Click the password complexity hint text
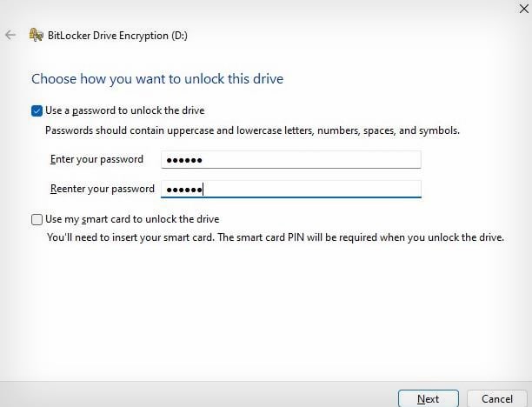Screen dimensions: 532x407 pyautogui.click(x=252, y=130)
